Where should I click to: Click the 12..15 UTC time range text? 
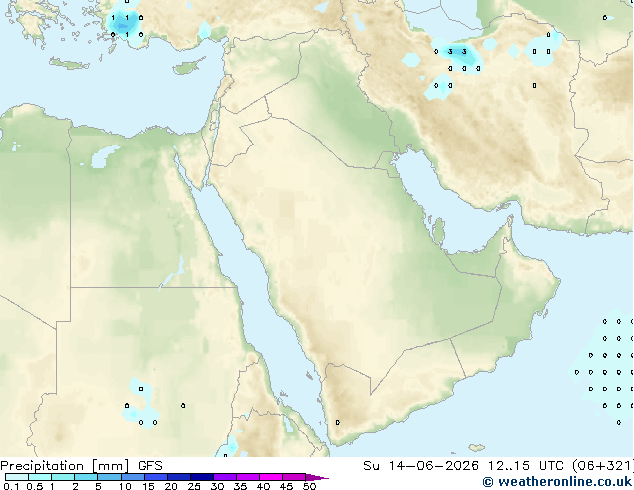click(x=525, y=466)
